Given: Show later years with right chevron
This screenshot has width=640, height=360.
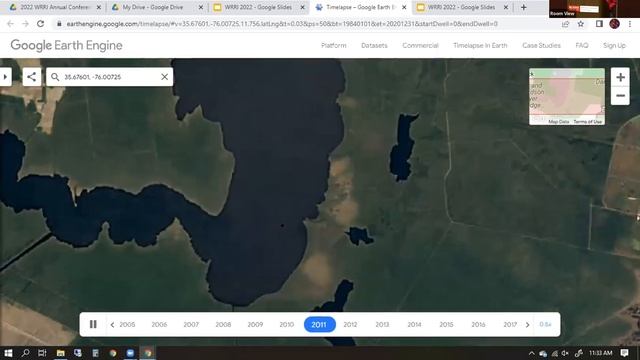Looking at the screenshot, I should (527, 324).
